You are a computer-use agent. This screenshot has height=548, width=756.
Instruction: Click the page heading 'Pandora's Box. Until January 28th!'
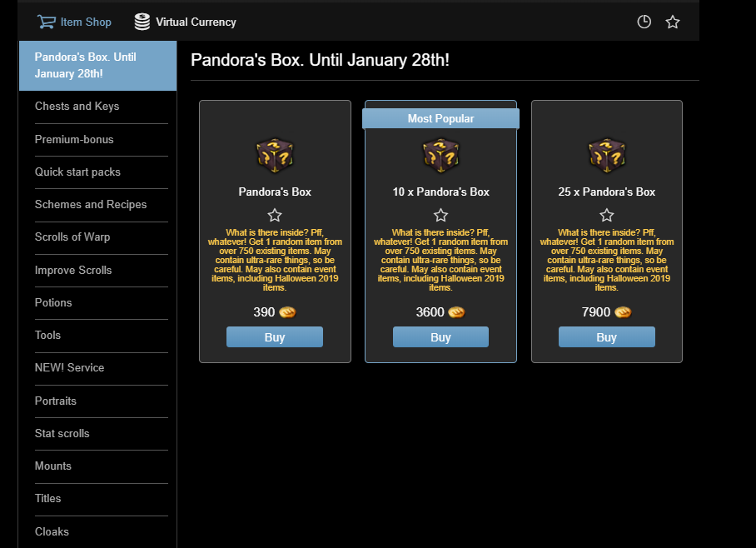[x=321, y=60]
